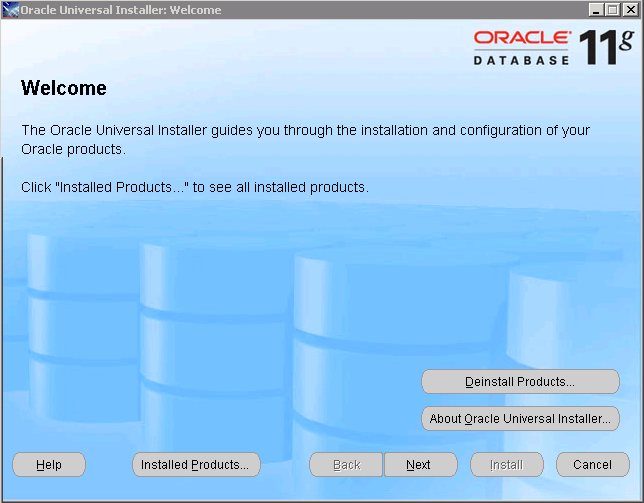The height and width of the screenshot is (503, 644).
Task: Click the installer title bar icon
Action: pos(10,9)
